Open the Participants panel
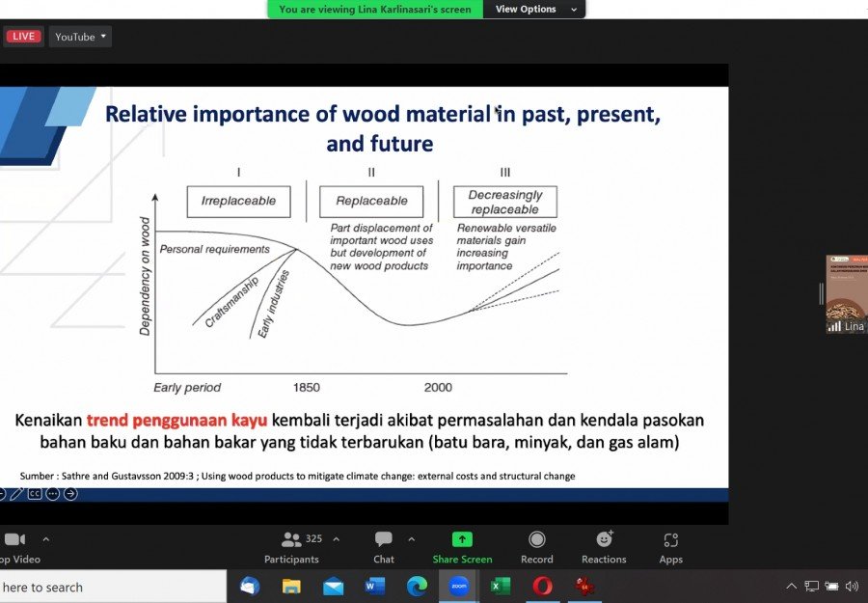This screenshot has width=868, height=603. (291, 548)
